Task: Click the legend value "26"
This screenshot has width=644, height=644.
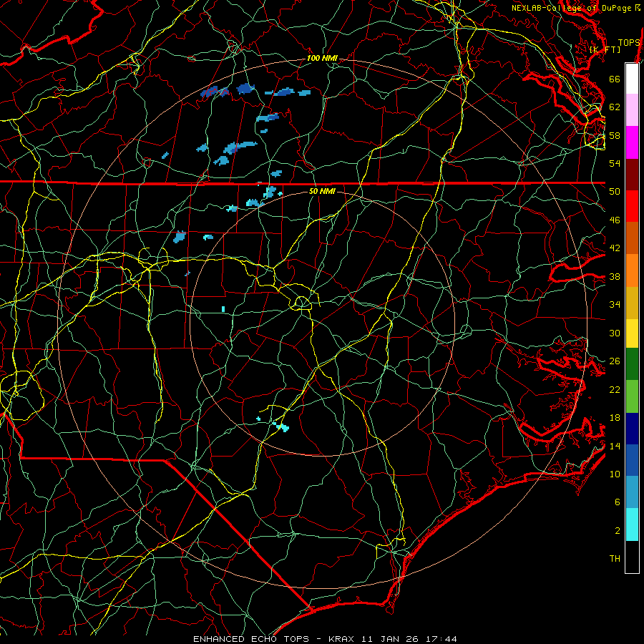Action: (615, 361)
